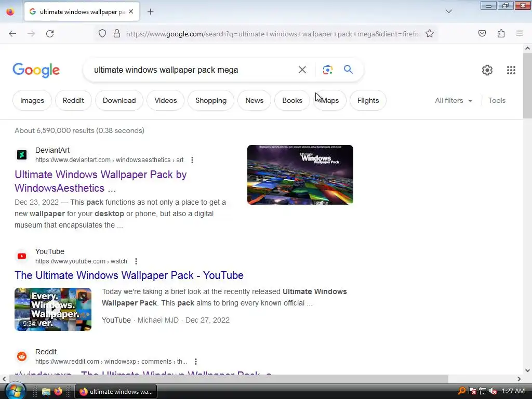This screenshot has width=532, height=399.
Task: Open The Ultimate Windows Wallpaper Pack YouTube link
Action: (129, 275)
